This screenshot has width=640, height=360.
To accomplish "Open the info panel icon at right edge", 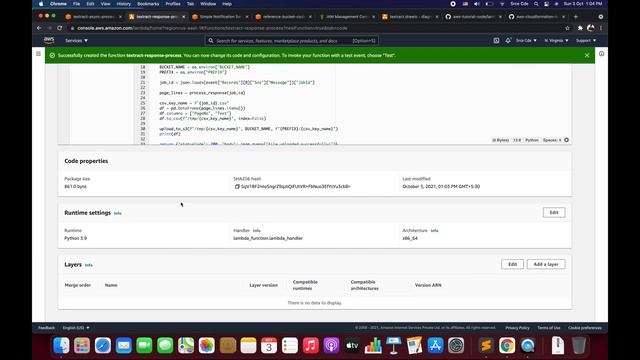I will pos(601,54).
